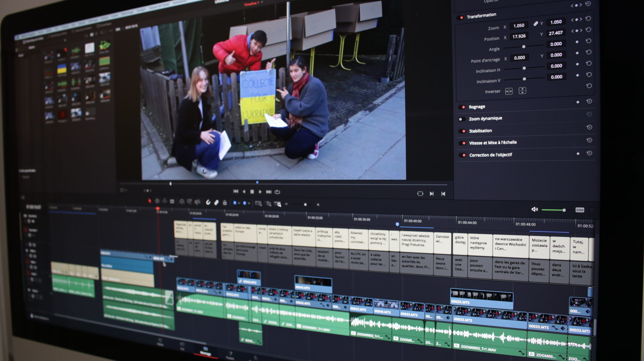644x361 pixels.
Task: Click the Custom Zoom magnifier icon
Action: point(278,204)
